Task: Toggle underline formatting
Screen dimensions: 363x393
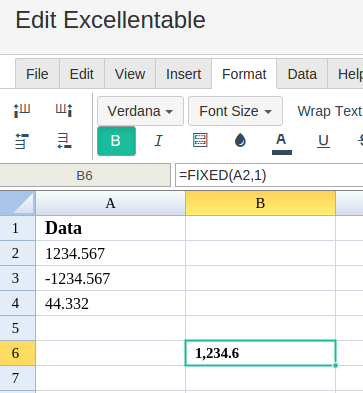Action: click(323, 141)
